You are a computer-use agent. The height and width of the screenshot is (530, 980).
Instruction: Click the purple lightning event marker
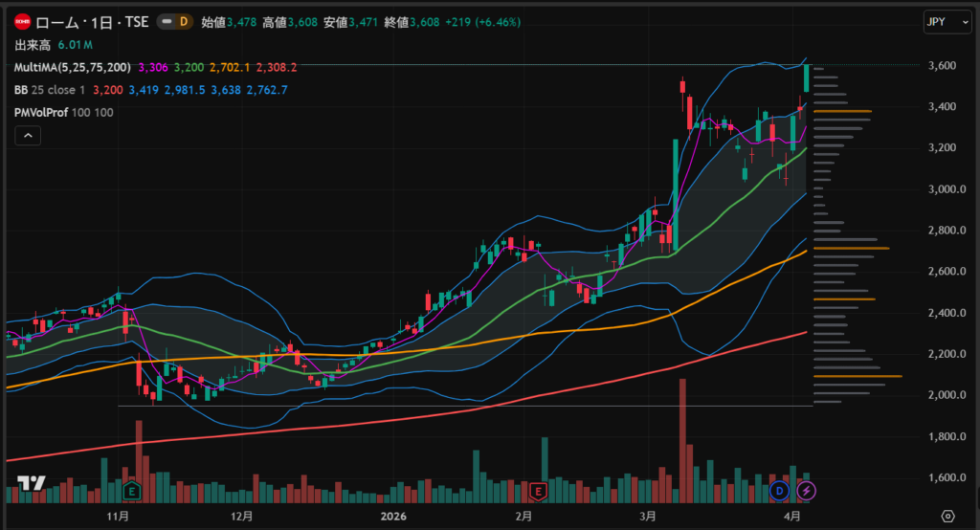[807, 491]
